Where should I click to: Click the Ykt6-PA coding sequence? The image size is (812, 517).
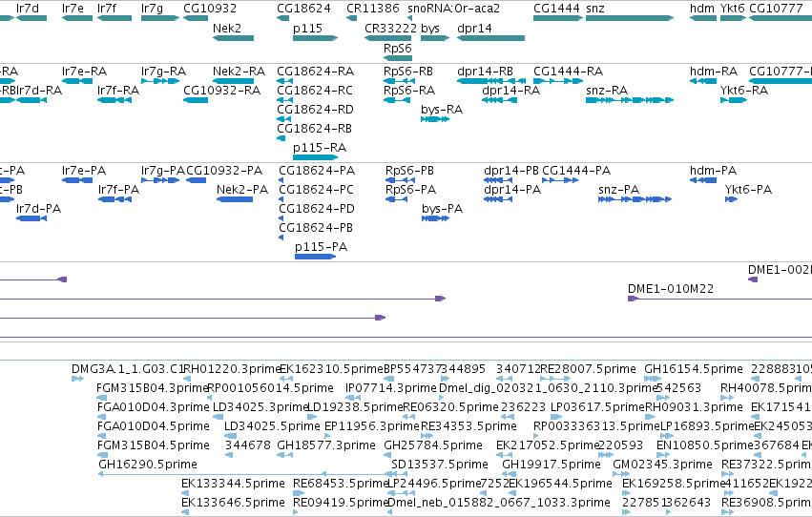click(x=731, y=199)
